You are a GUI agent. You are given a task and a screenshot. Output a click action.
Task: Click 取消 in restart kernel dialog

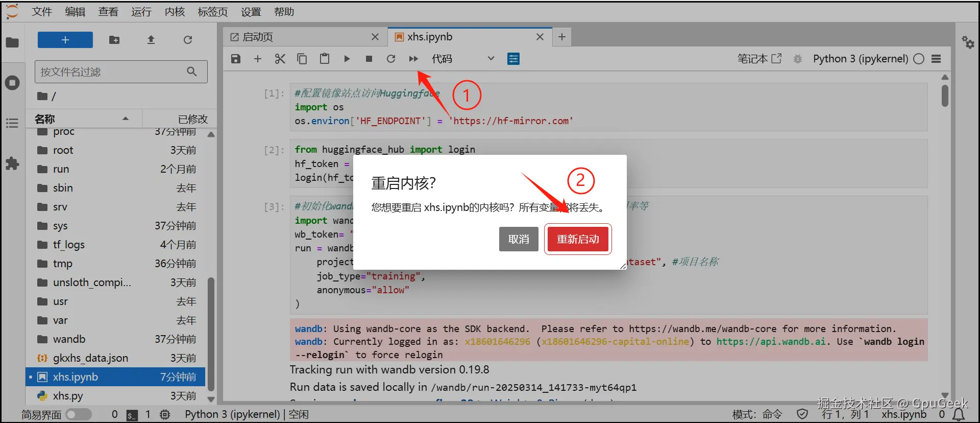519,239
